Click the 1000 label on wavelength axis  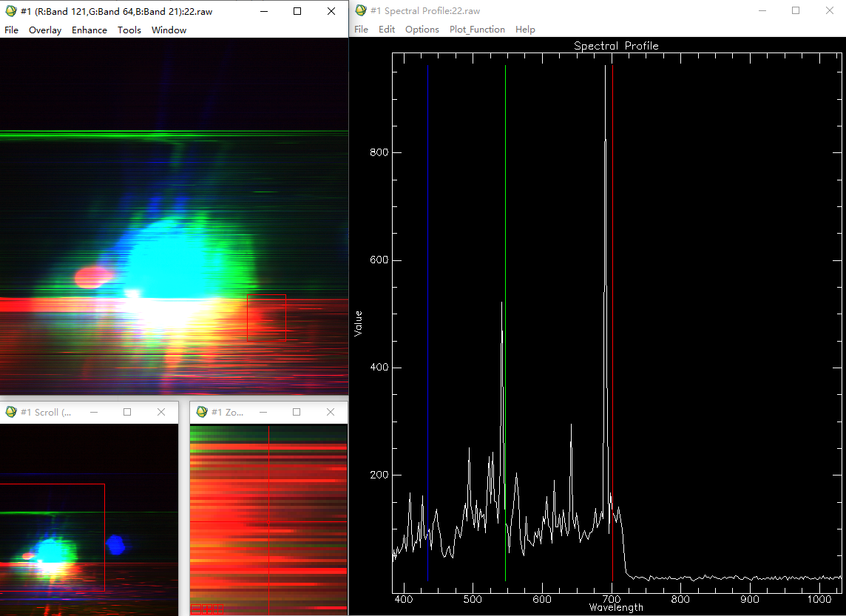pos(819,599)
